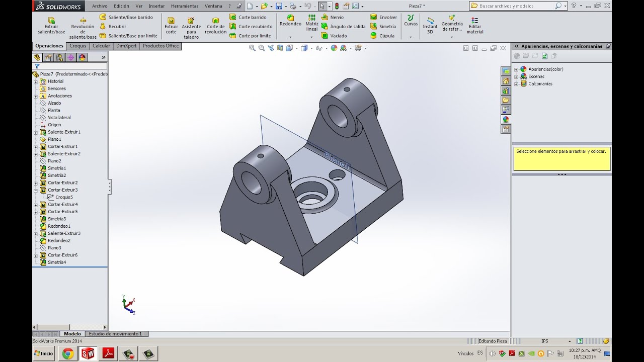Select the Corte barrido tool
Viewport: 644px width, 362px height.
click(x=248, y=17)
